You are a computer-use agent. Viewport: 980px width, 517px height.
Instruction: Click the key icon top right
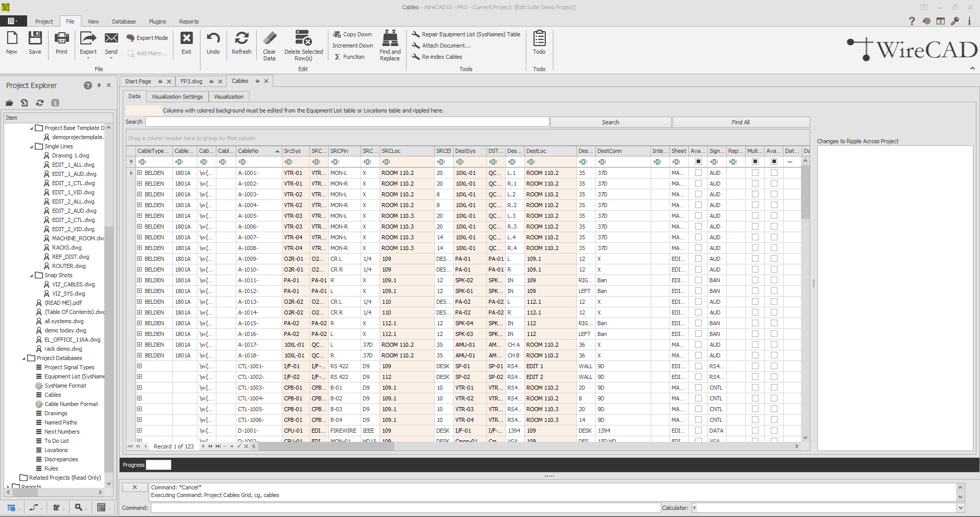tap(955, 21)
